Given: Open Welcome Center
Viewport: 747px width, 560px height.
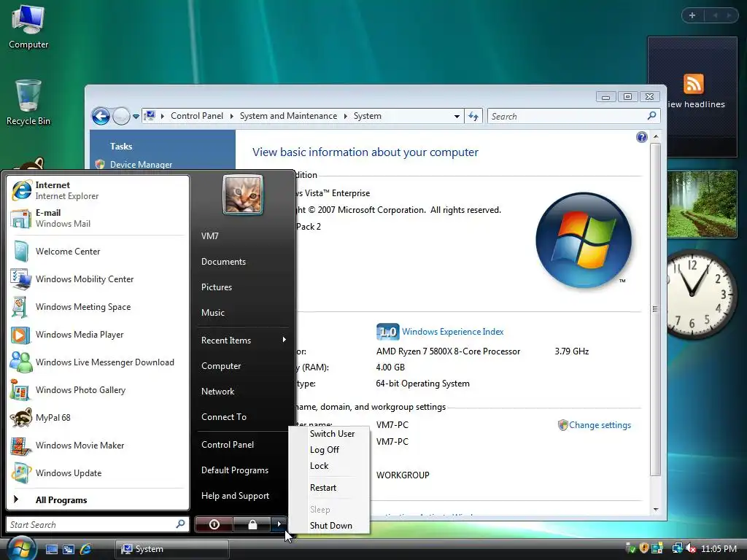Looking at the screenshot, I should point(98,252).
